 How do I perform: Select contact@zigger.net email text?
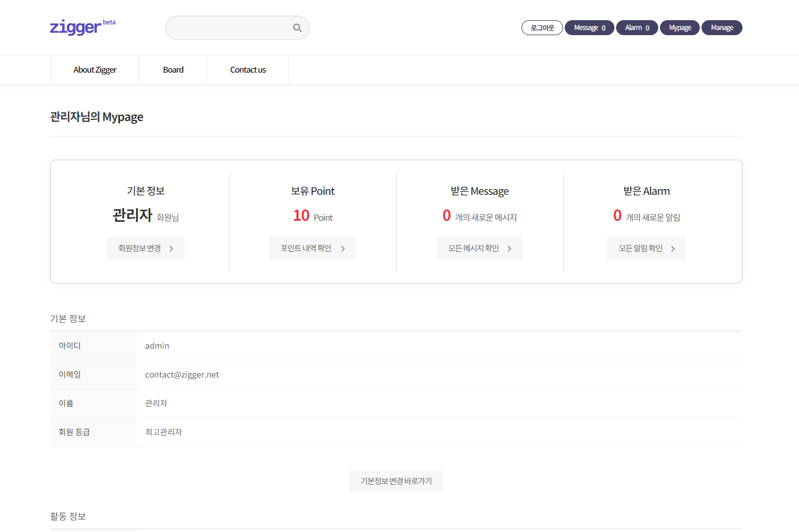tap(182, 375)
